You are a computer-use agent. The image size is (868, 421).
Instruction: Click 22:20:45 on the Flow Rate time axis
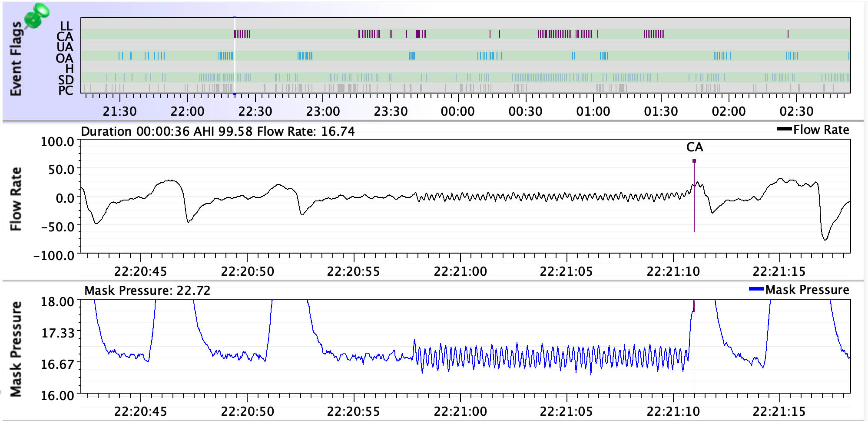point(140,271)
